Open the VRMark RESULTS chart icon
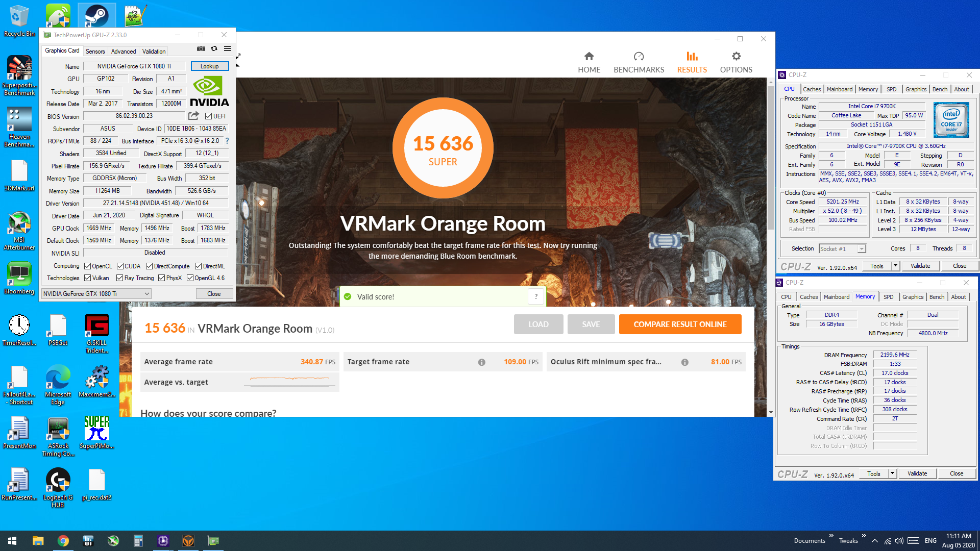 tap(692, 56)
